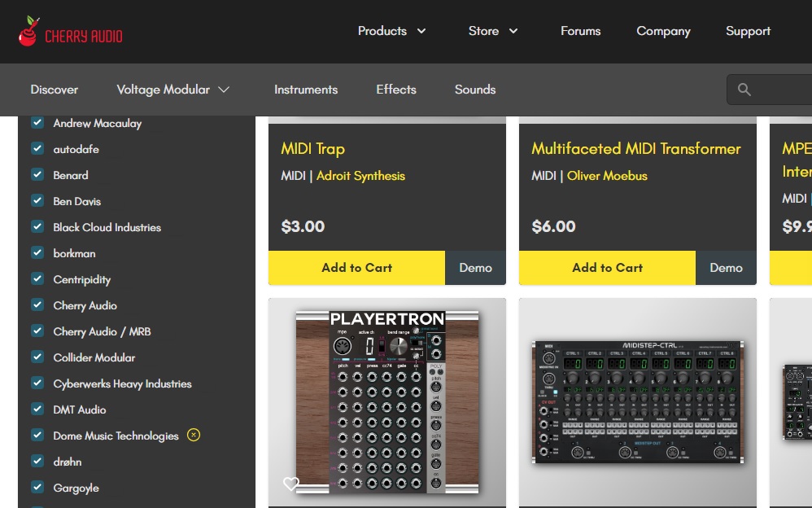812x508 pixels.
Task: Select the Voltage Modular tab
Action: (163, 90)
